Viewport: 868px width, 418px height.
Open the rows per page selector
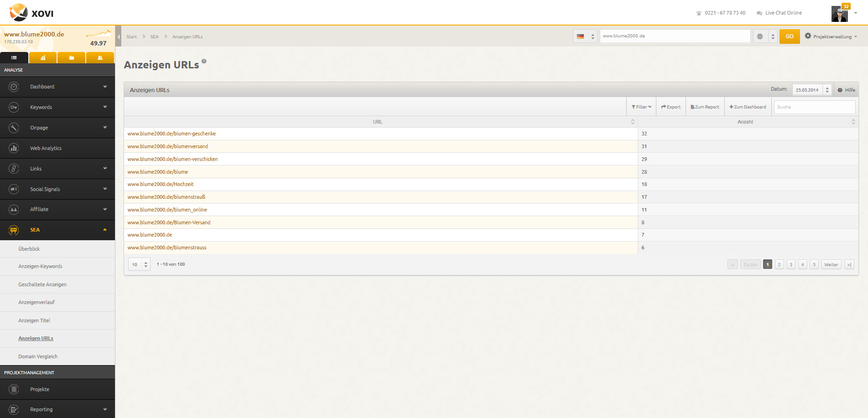139,265
